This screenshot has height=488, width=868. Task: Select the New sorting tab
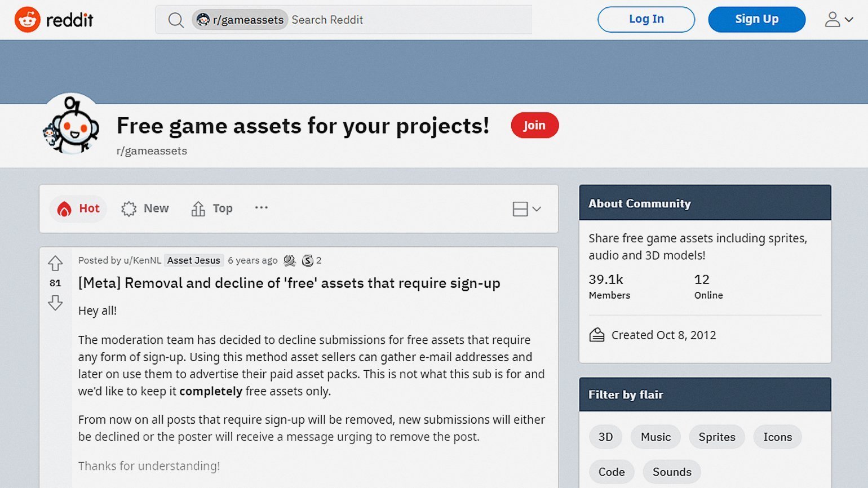pos(145,208)
